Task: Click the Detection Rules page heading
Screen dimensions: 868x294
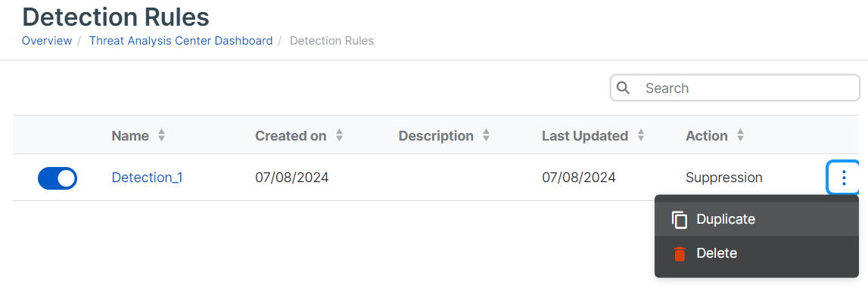Action: pos(116,17)
